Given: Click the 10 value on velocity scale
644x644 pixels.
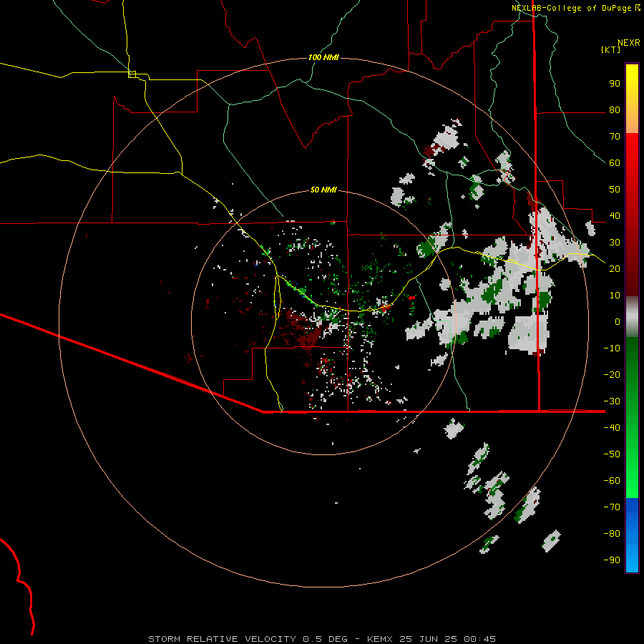Looking at the screenshot, I should [x=615, y=296].
